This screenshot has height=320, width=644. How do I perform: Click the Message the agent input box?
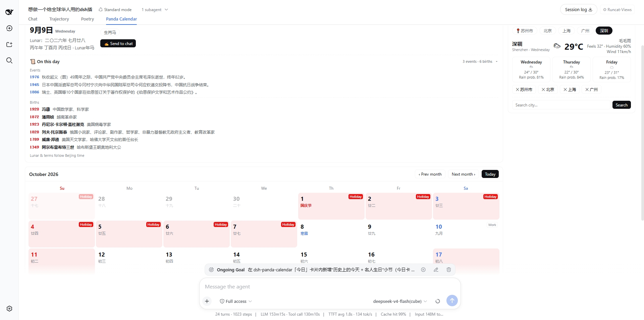tap(330, 287)
